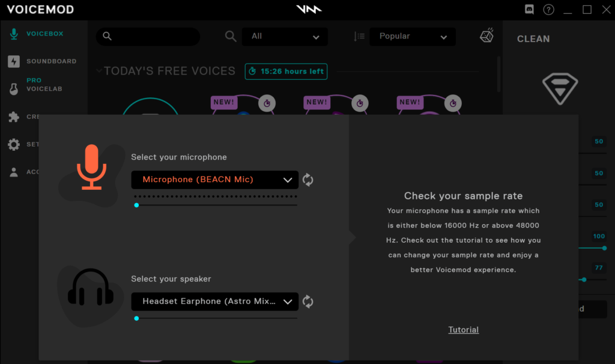
Task: Collapse the Today's Free Voices section
Action: click(99, 71)
